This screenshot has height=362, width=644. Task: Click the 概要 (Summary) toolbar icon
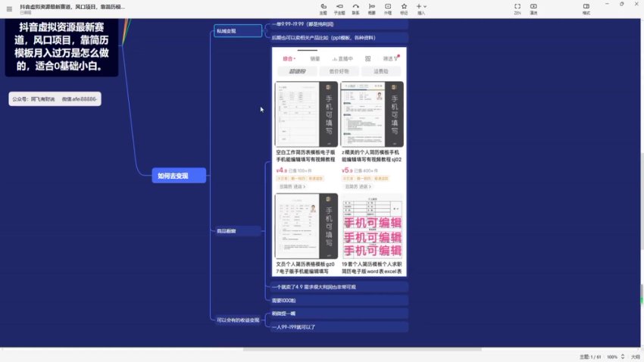pyautogui.click(x=371, y=8)
